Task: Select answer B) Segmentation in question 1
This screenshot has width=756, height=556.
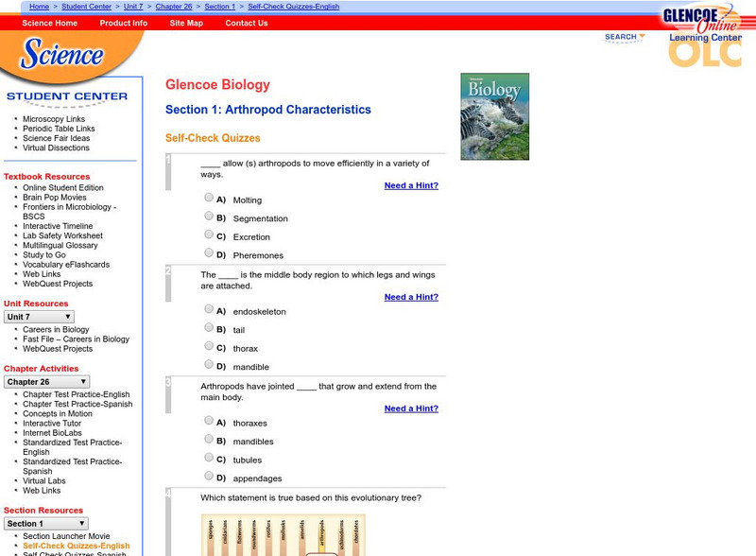Action: click(x=209, y=215)
